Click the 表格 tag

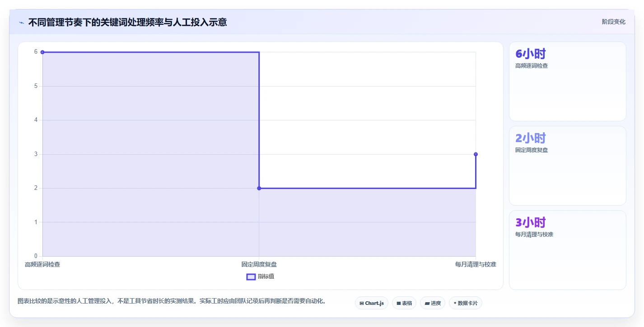tap(404, 303)
